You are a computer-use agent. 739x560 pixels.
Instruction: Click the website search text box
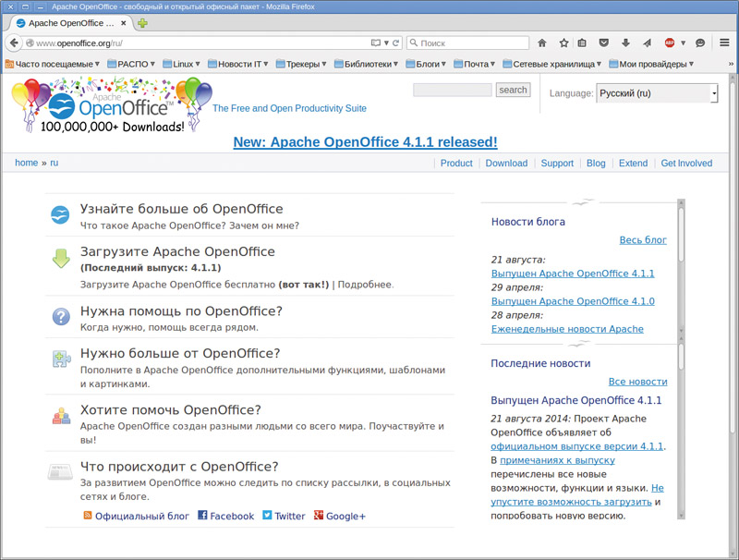coord(453,90)
